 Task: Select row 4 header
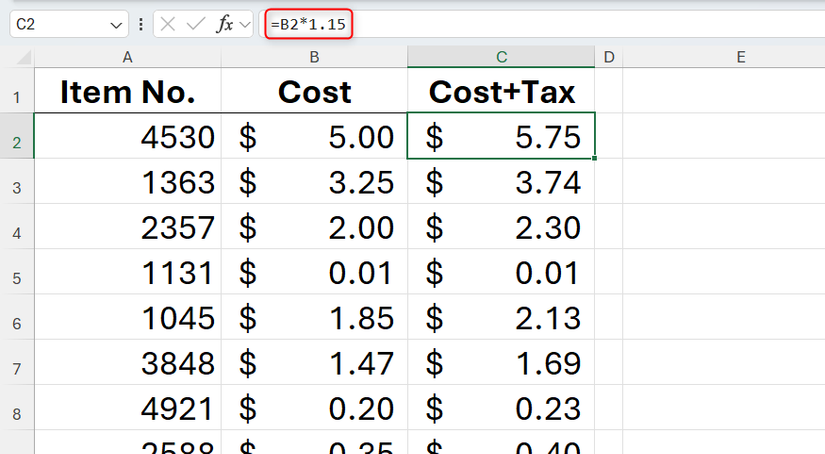(x=17, y=226)
